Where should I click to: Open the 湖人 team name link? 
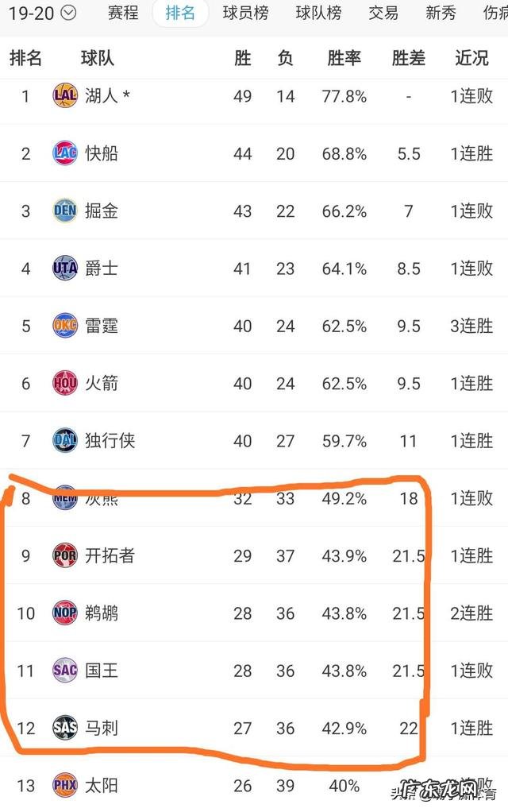point(101,96)
